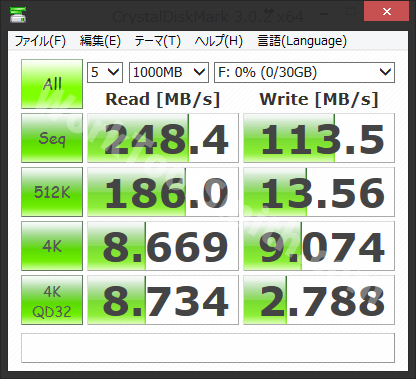The image size is (416, 379).
Task: Open the テーマ(T) menu
Action: point(157,41)
